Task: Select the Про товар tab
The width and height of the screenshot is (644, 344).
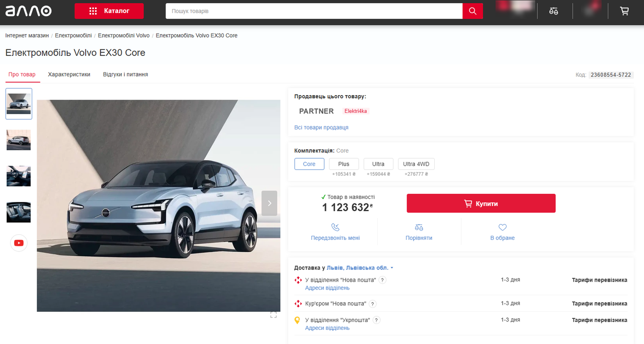Action: pyautogui.click(x=22, y=75)
